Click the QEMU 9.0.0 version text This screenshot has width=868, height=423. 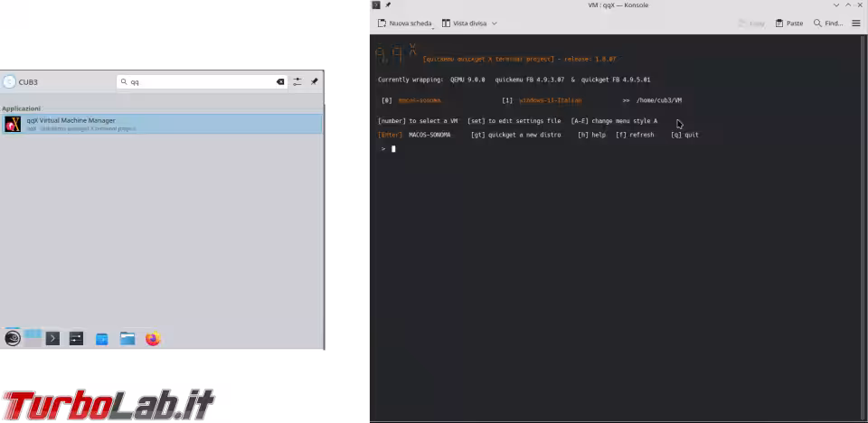coord(467,80)
